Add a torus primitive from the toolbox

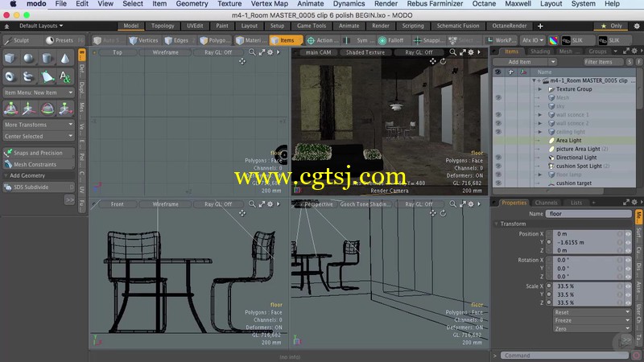tap(10, 76)
